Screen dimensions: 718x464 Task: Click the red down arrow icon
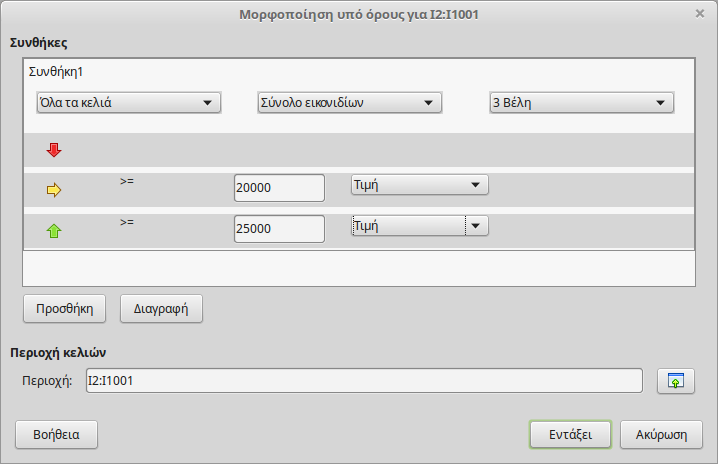coord(54,151)
